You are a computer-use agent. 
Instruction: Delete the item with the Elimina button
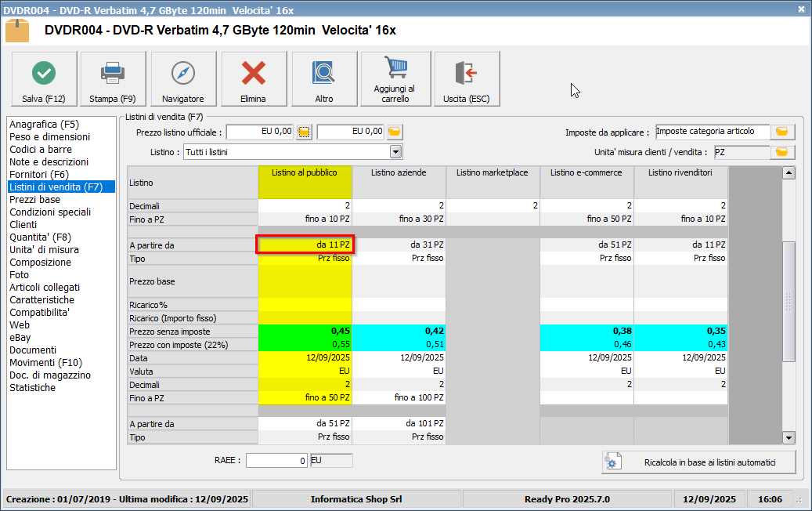(x=254, y=79)
